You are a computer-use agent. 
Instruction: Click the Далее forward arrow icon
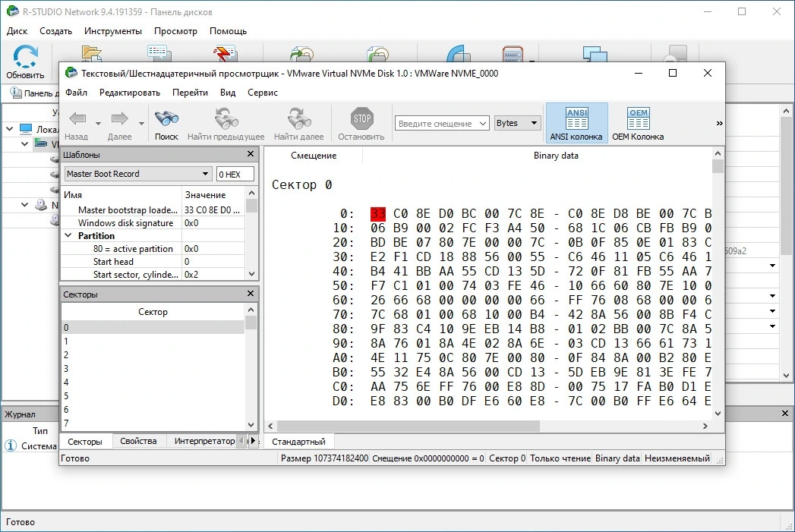coord(120,118)
